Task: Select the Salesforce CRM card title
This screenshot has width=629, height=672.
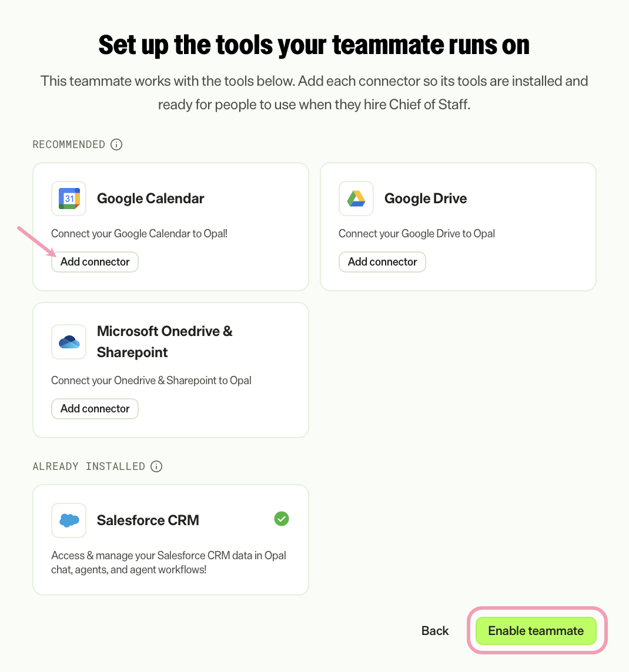Action: (148, 520)
